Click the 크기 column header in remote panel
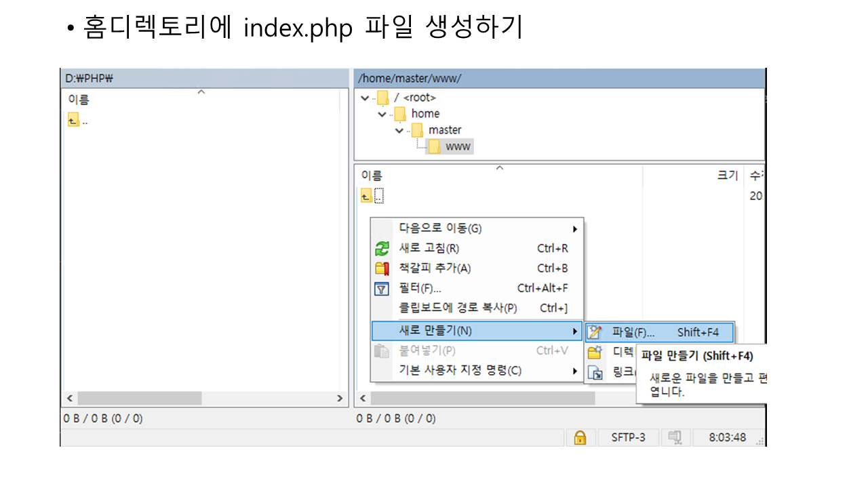 click(x=727, y=176)
